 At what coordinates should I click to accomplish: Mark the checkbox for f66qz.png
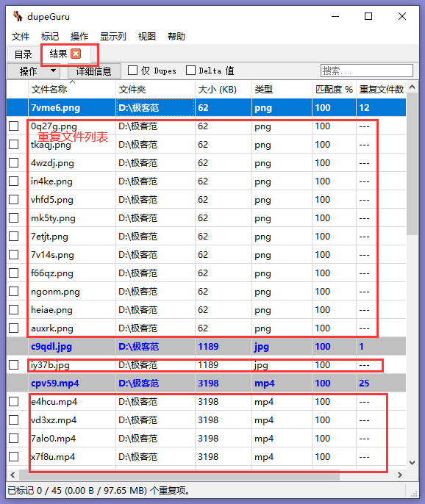tap(13, 273)
